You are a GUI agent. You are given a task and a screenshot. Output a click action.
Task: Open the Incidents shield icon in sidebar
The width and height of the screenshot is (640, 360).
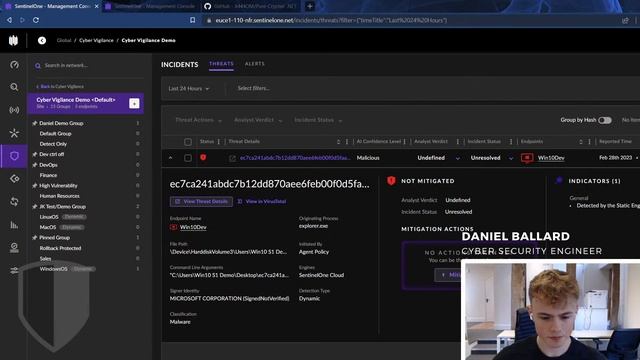(x=14, y=156)
